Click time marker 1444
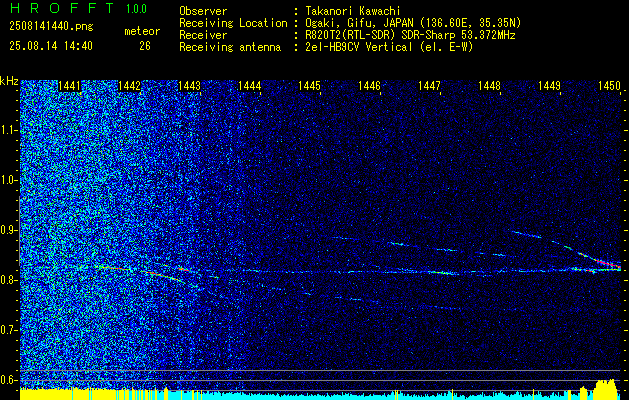 pos(250,85)
